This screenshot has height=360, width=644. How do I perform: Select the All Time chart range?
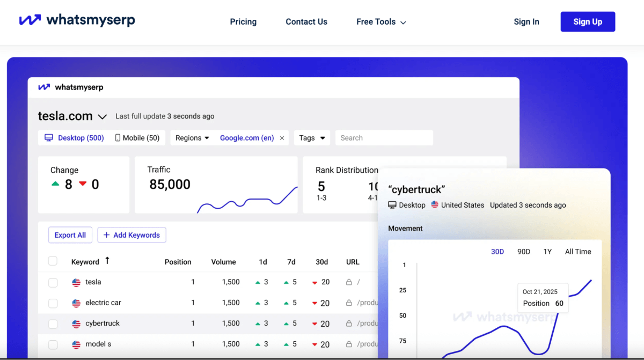[x=578, y=252]
